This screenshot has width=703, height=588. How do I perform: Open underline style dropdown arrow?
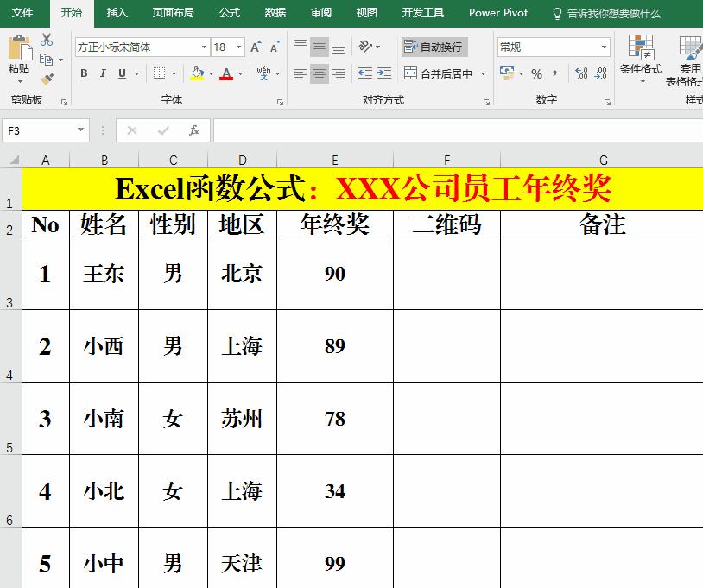(136, 73)
